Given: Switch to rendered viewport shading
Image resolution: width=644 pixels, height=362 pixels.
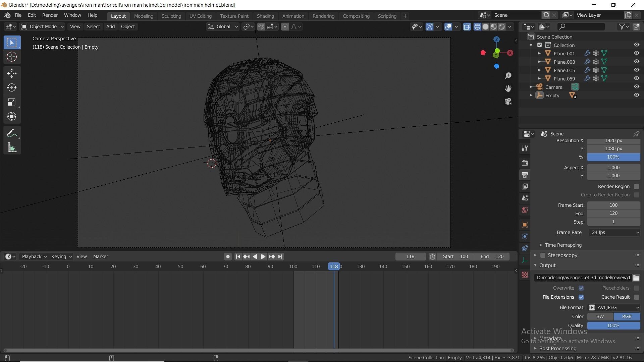Looking at the screenshot, I should [x=502, y=27].
